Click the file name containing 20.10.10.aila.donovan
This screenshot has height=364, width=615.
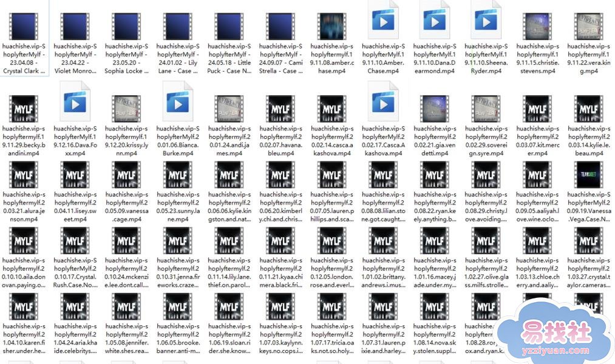click(x=24, y=272)
